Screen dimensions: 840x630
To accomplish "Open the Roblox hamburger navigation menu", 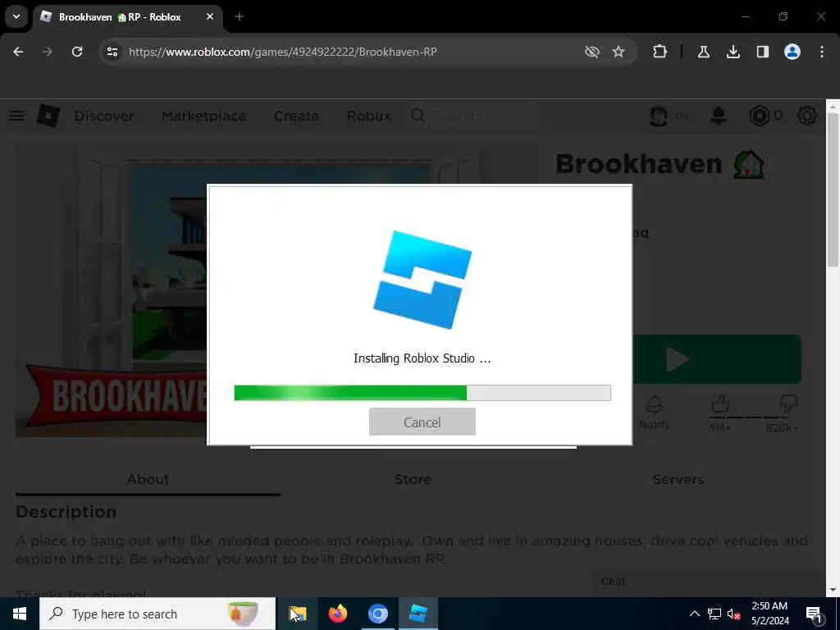I will click(16, 115).
